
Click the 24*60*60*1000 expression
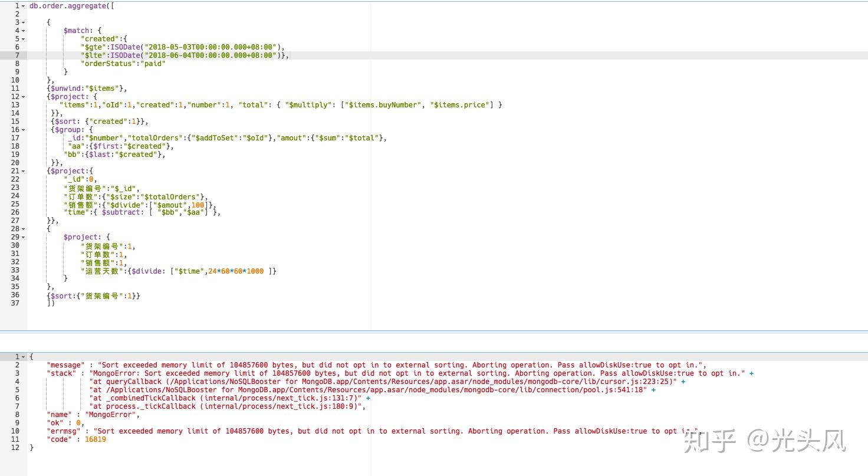click(236, 271)
